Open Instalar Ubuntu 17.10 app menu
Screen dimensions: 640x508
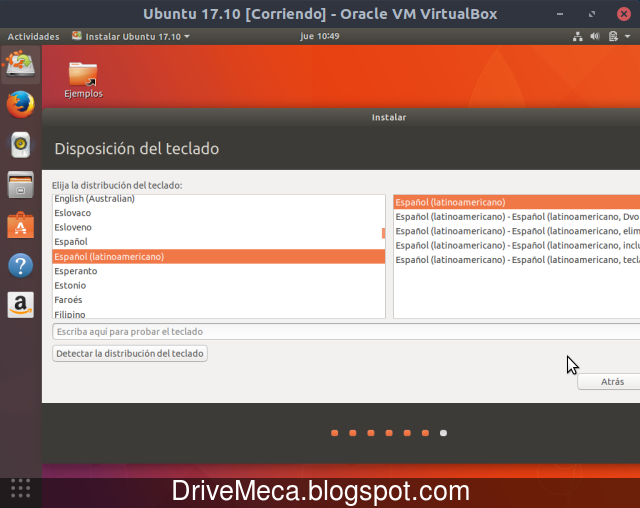(131, 36)
